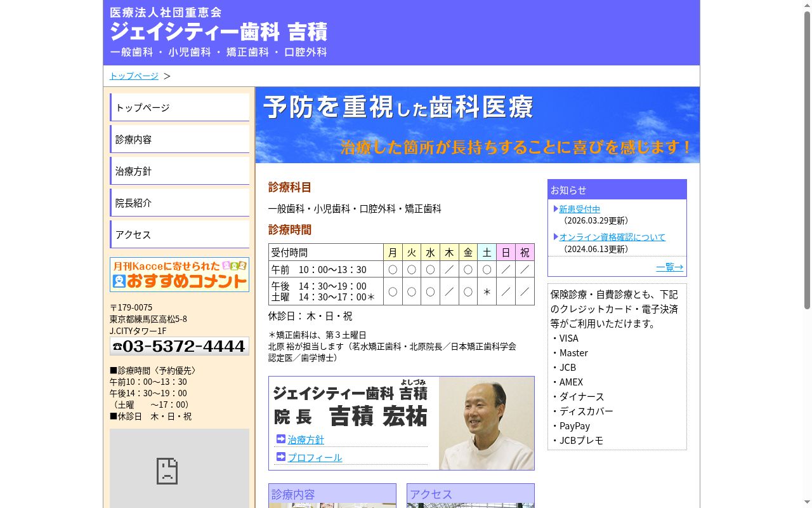This screenshot has height=508, width=812.
Task: Click the ジェイシティー歯科 吉積 header logo
Action: tap(219, 32)
